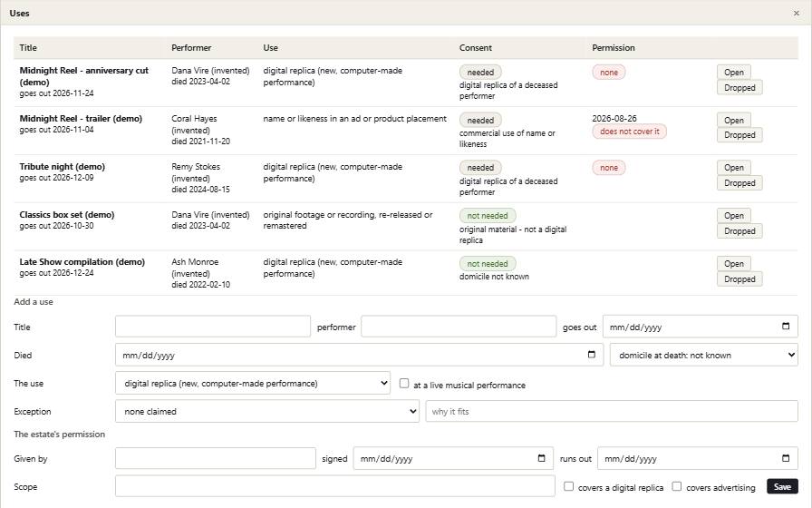The image size is (812, 508).
Task: Click 'name or likeness in an ad' use text
Action: pos(354,118)
